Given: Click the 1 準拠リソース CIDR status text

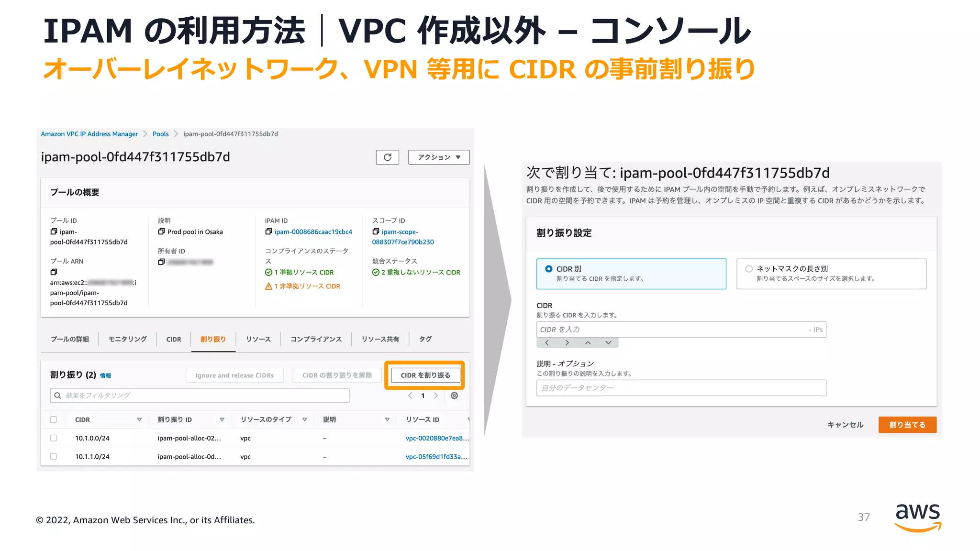Looking at the screenshot, I should [304, 272].
